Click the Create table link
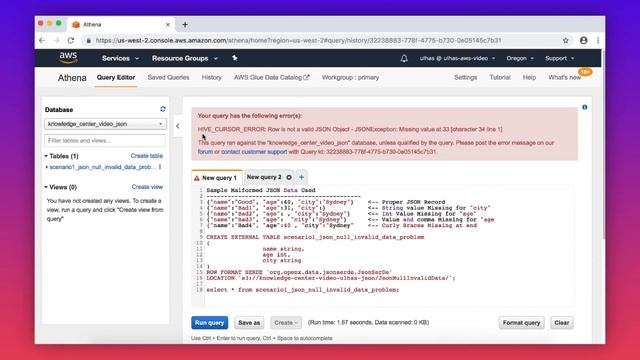This screenshot has width=640, height=360. (147, 156)
